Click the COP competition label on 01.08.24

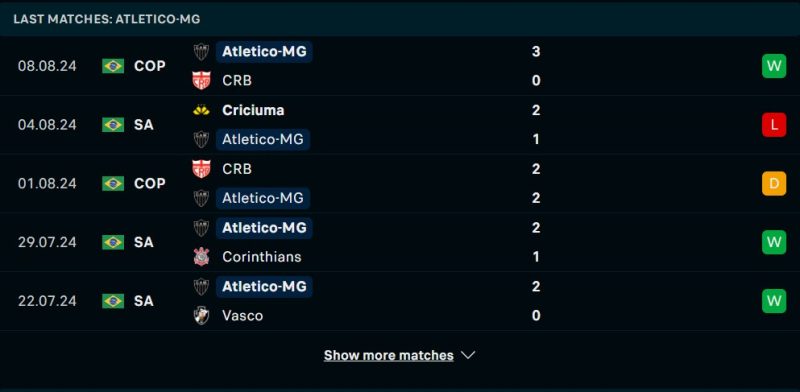click(x=149, y=183)
